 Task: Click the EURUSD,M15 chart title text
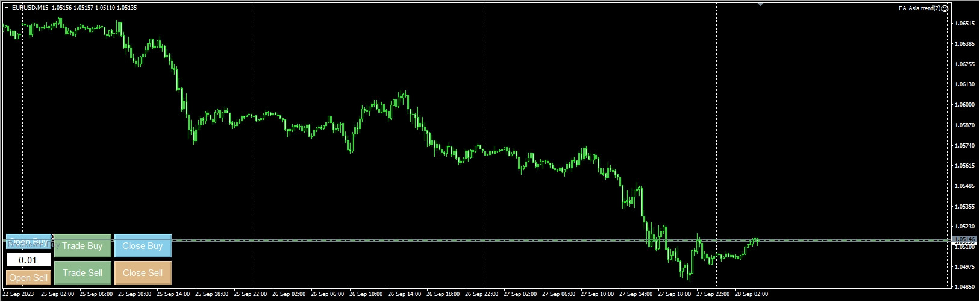pos(30,8)
